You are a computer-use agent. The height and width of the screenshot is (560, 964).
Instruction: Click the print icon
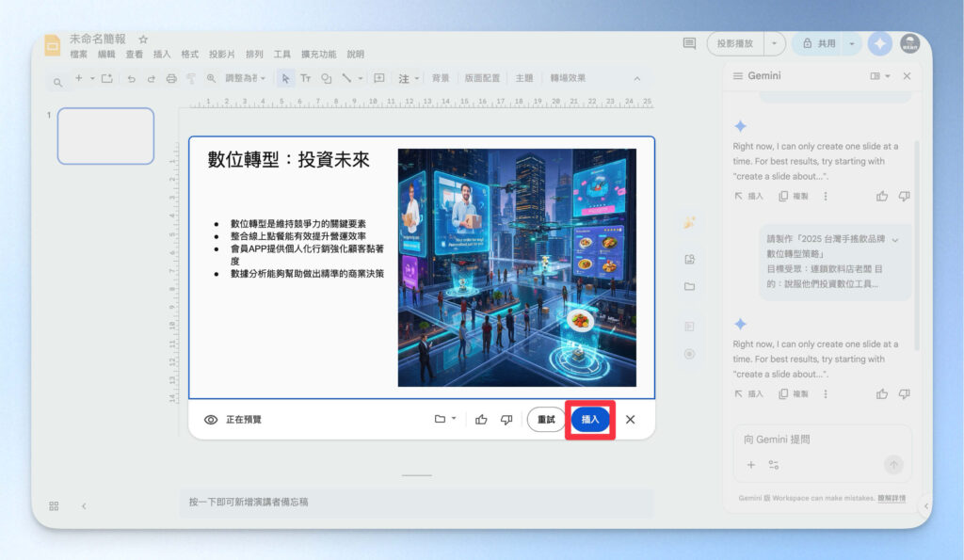coord(171,79)
